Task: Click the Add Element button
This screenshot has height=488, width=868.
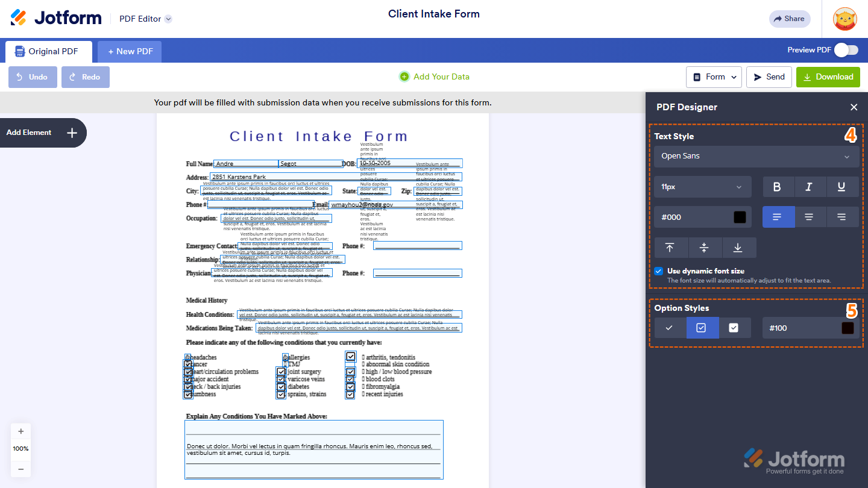Action: pos(42,133)
